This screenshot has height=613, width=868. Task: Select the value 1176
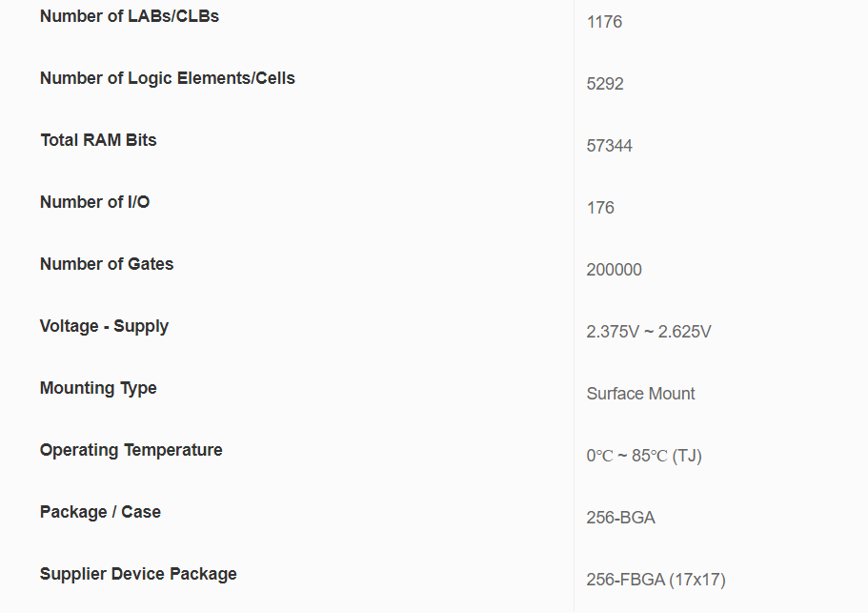pos(604,22)
